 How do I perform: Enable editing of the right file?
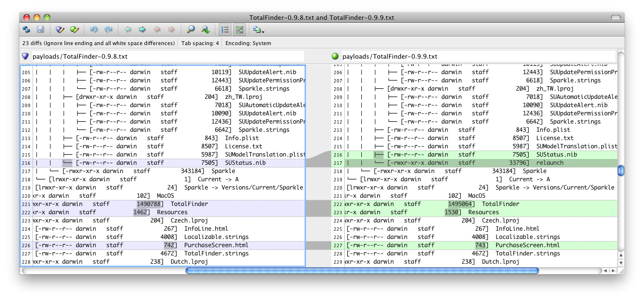74,29
